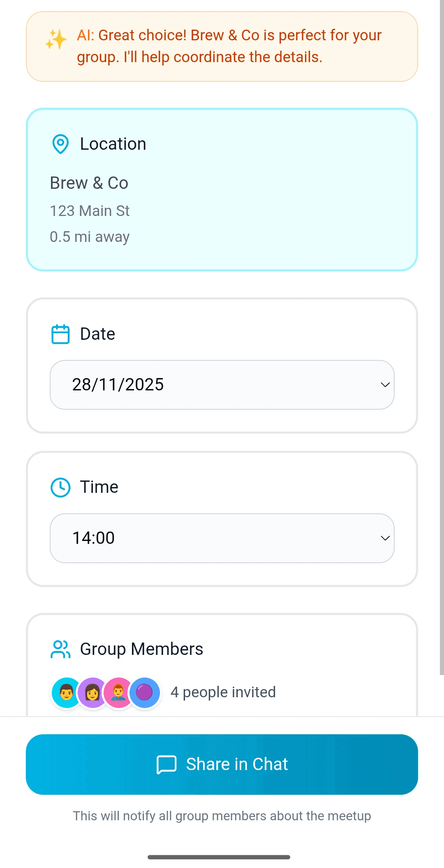
Task: Select the first member avatar with cyan background
Action: [x=66, y=693]
